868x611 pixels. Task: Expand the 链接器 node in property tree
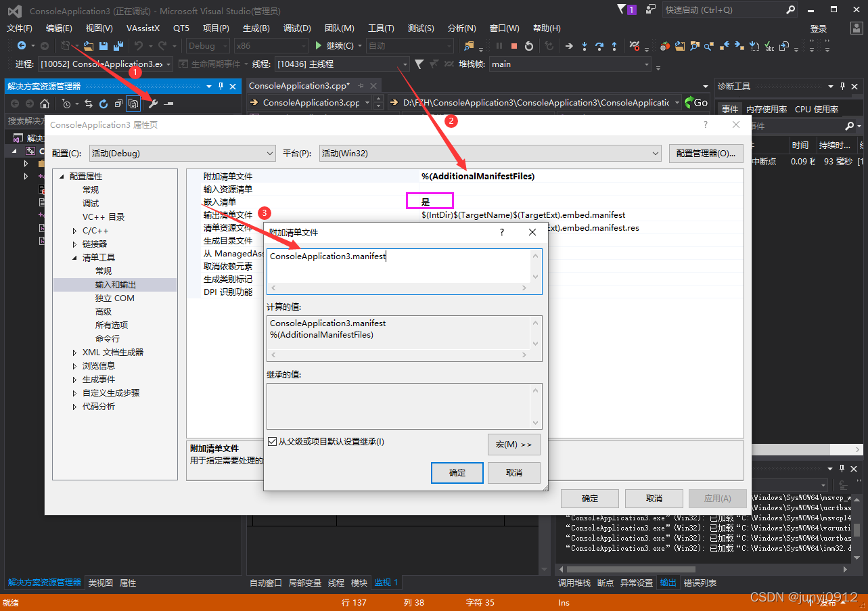[75, 244]
